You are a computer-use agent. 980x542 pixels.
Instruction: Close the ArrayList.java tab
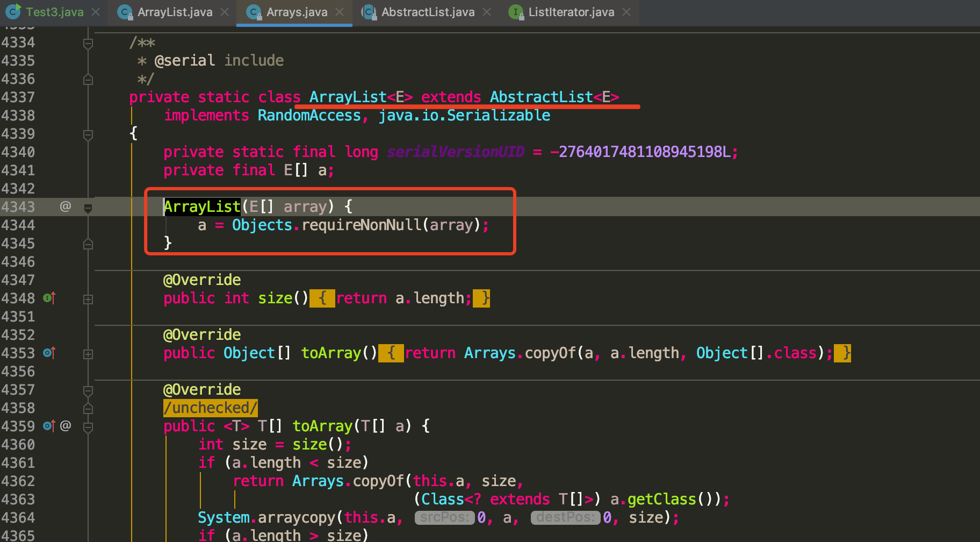225,12
